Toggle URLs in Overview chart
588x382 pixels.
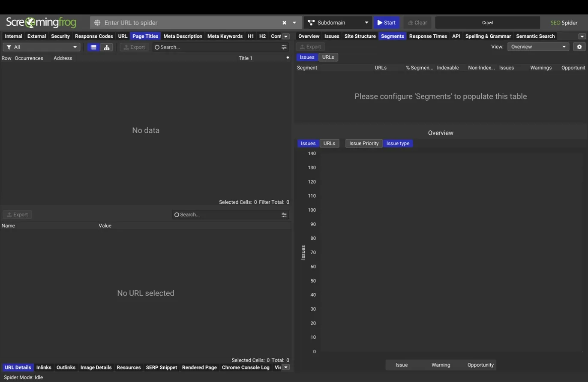click(329, 144)
